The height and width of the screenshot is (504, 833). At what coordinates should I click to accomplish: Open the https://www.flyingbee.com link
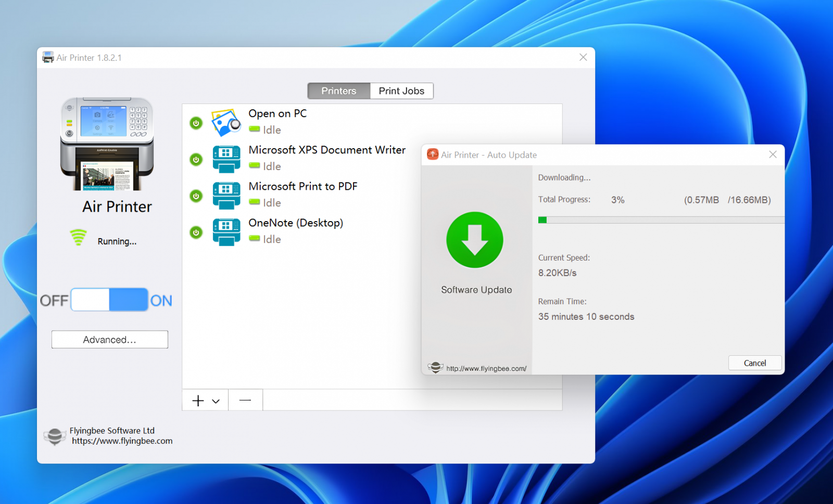coord(122,441)
